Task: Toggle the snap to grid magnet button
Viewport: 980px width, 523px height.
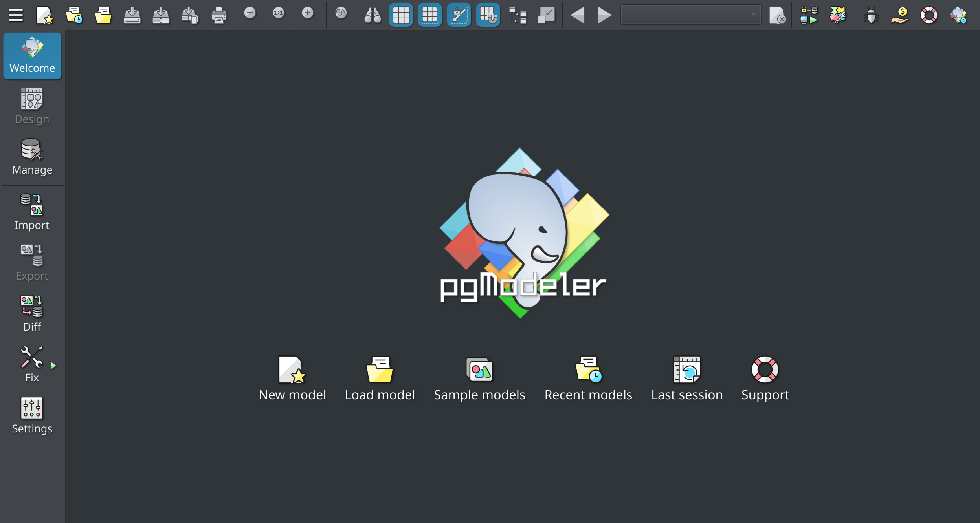Action: tap(488, 15)
